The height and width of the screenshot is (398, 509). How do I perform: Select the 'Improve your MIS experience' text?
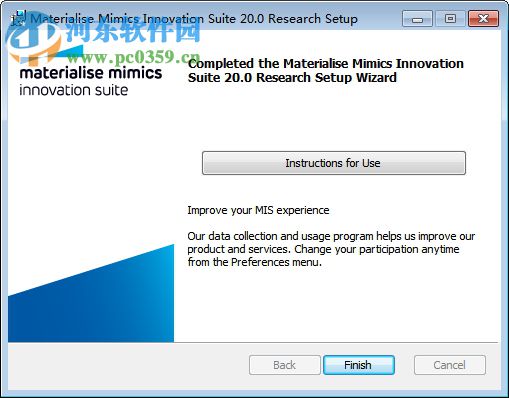point(258,210)
